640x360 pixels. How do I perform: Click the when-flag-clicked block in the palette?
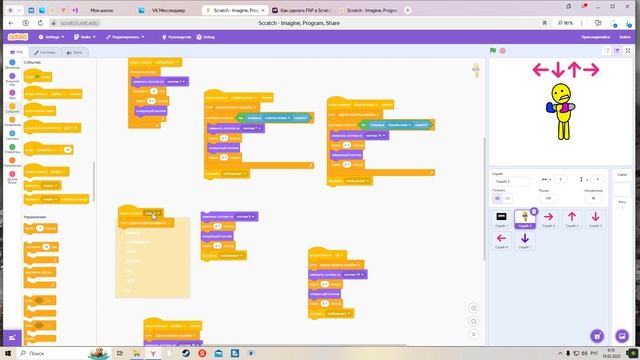pos(38,76)
